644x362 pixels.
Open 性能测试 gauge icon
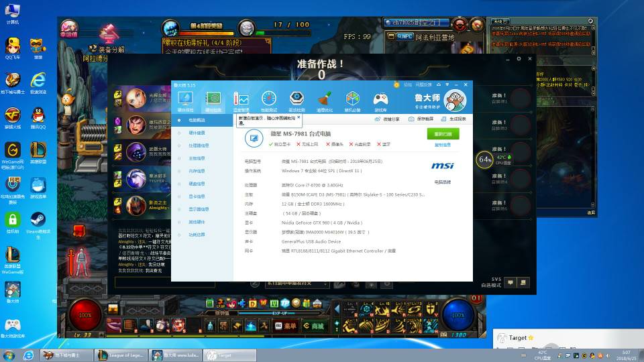pos(268,101)
